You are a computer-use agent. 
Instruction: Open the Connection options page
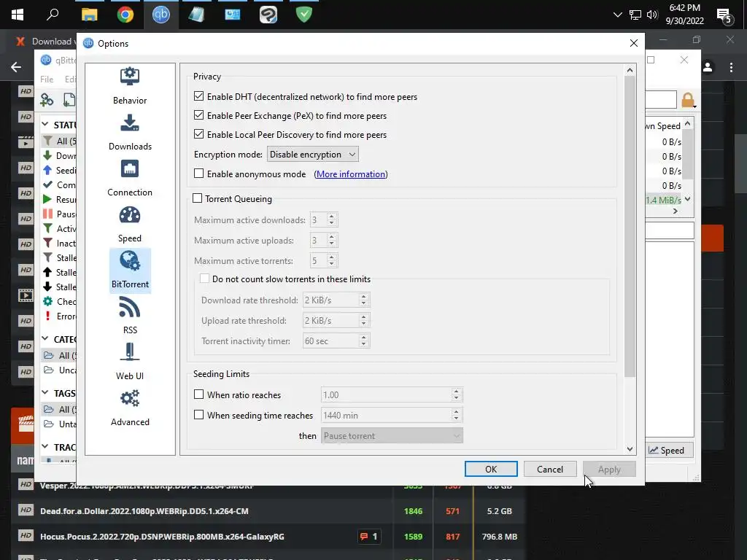[130, 178]
